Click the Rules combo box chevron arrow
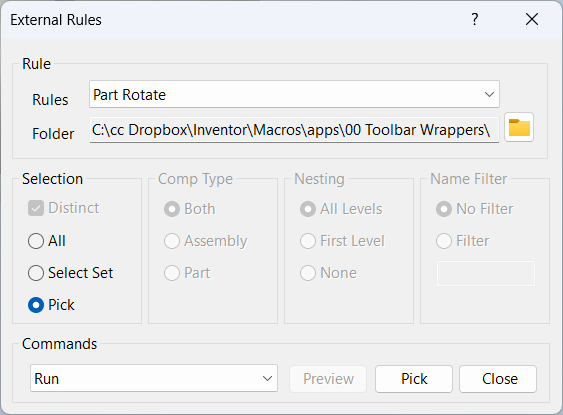The width and height of the screenshot is (563, 415). point(489,94)
